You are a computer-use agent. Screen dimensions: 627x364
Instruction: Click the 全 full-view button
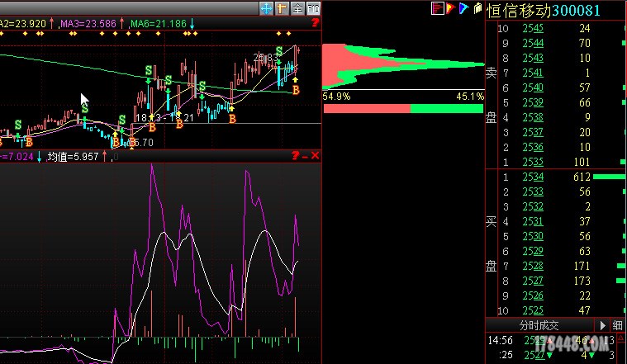(297, 8)
